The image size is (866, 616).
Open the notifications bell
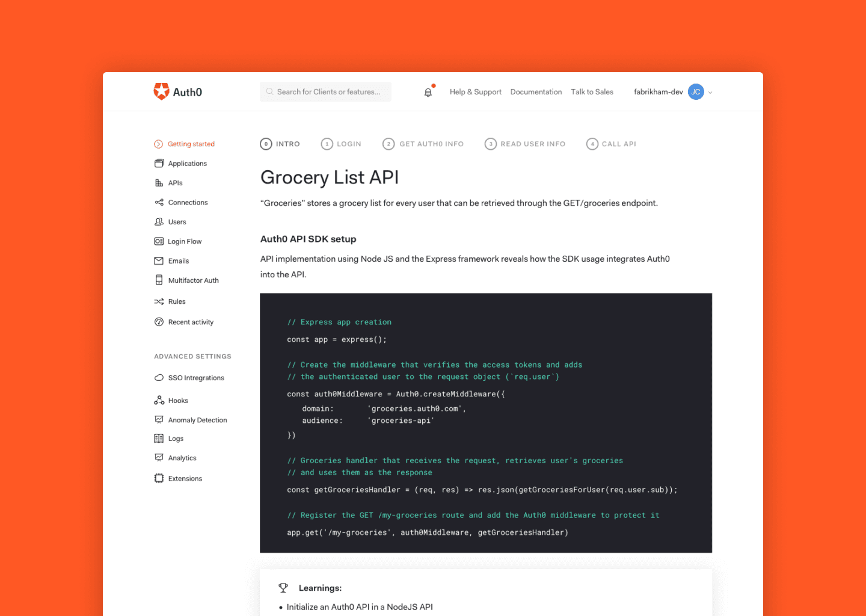click(428, 92)
